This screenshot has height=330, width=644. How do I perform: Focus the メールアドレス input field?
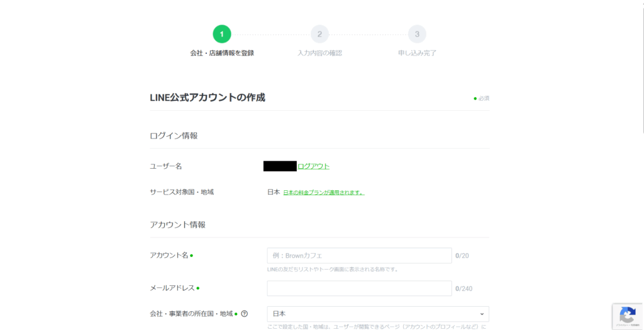[359, 288]
